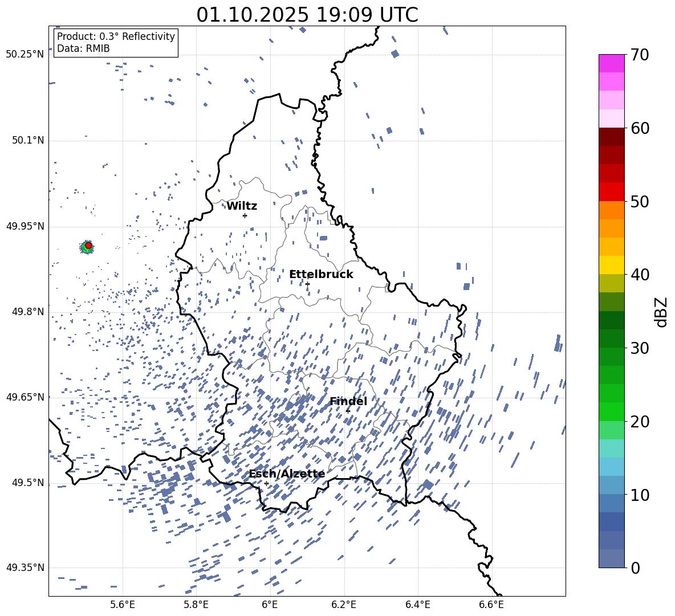Click the 5.6°E longitude label

click(123, 605)
